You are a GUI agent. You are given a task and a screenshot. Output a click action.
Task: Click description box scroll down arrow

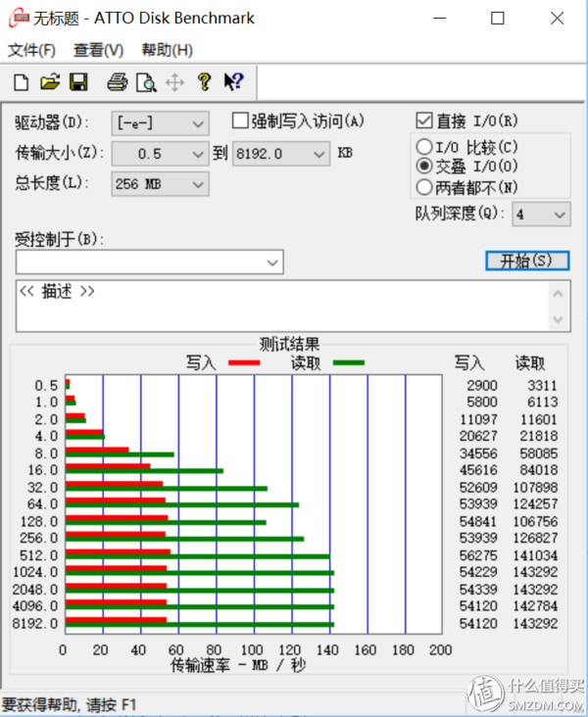click(x=558, y=318)
